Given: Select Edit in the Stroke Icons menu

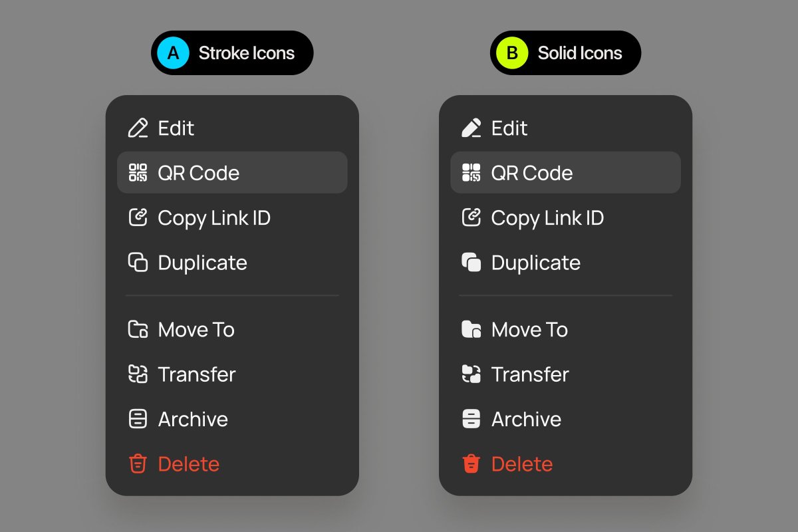Looking at the screenshot, I should coord(232,128).
